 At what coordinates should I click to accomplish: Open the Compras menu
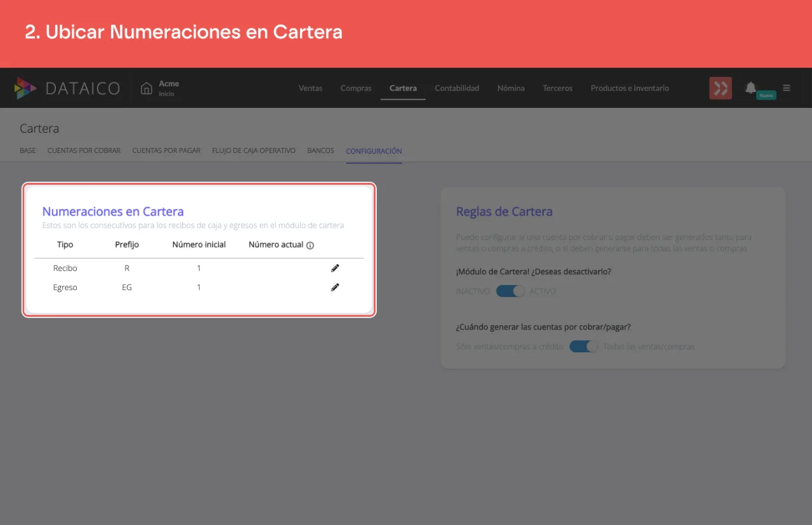[356, 88]
